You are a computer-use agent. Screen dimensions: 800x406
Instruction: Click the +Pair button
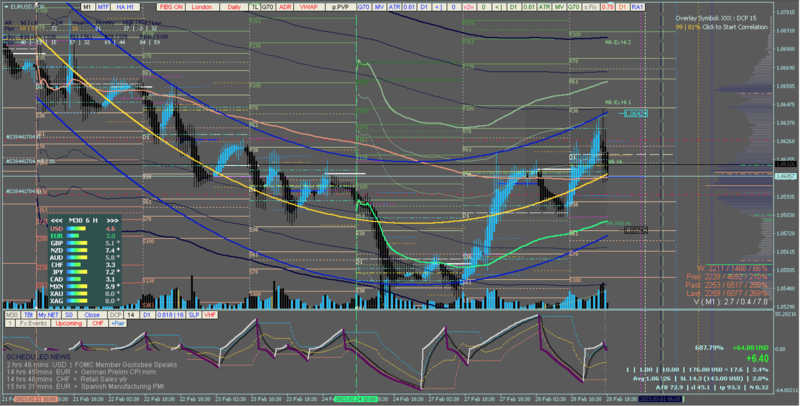tap(118, 323)
